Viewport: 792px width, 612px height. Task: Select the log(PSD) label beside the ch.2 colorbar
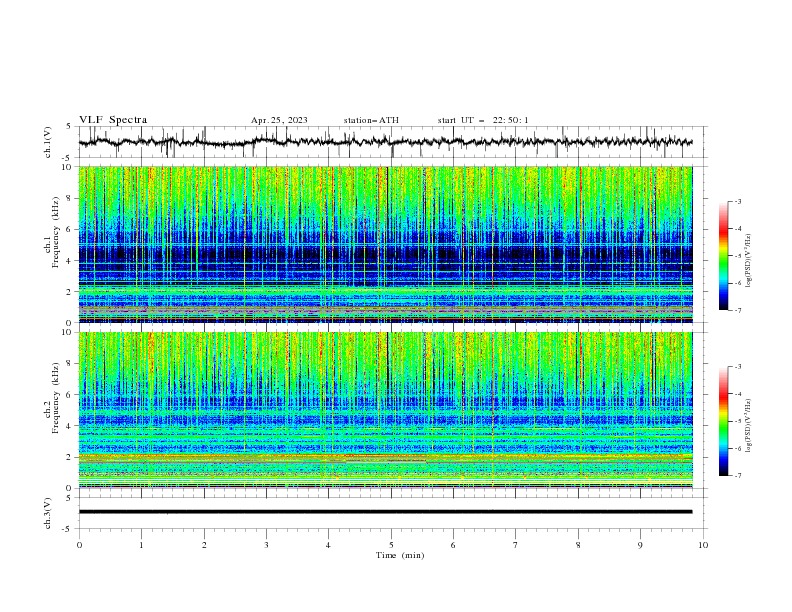[x=749, y=425]
